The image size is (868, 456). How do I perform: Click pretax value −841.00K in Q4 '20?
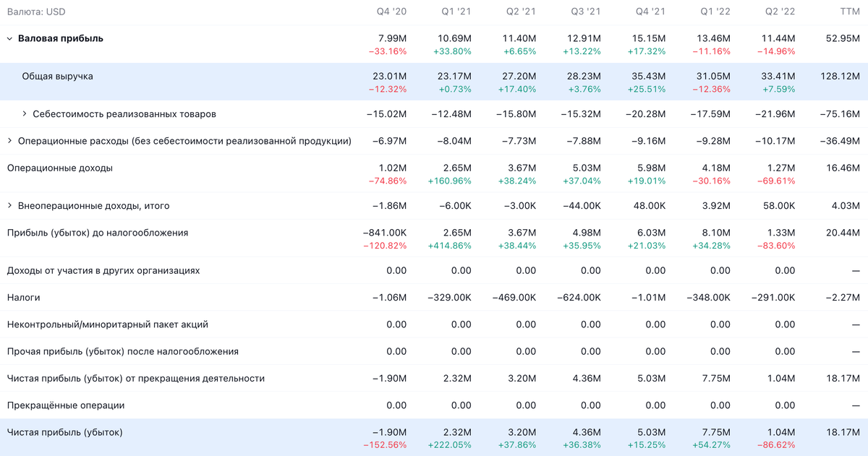tap(385, 233)
